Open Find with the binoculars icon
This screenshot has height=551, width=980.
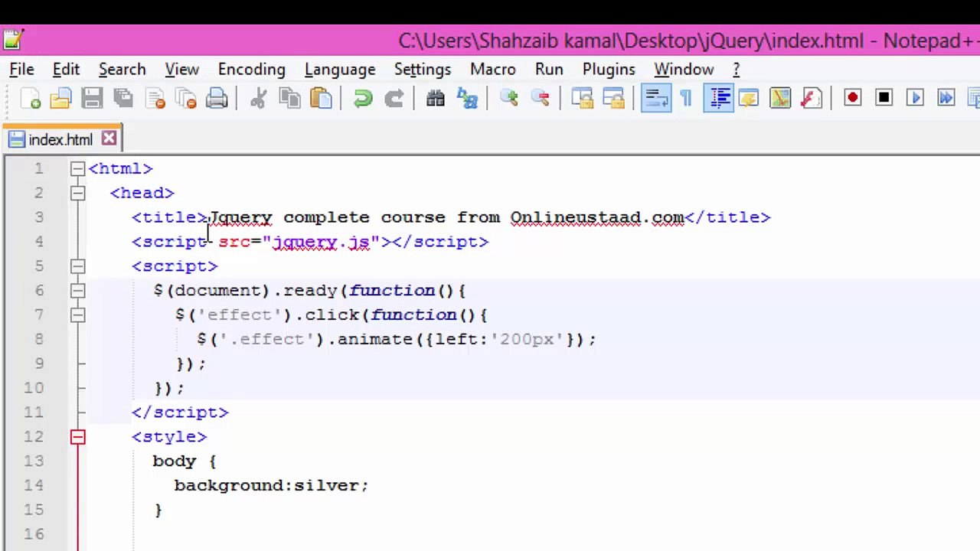tap(436, 98)
